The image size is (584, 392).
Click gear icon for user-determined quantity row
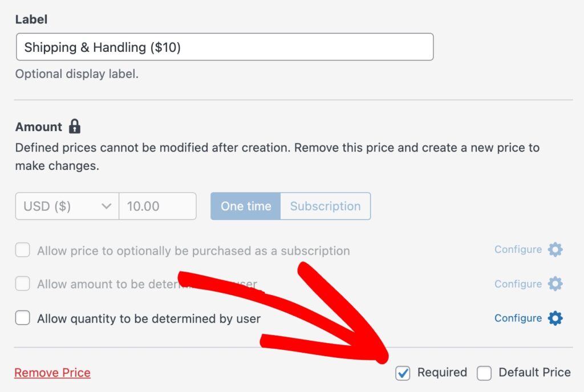click(x=555, y=318)
